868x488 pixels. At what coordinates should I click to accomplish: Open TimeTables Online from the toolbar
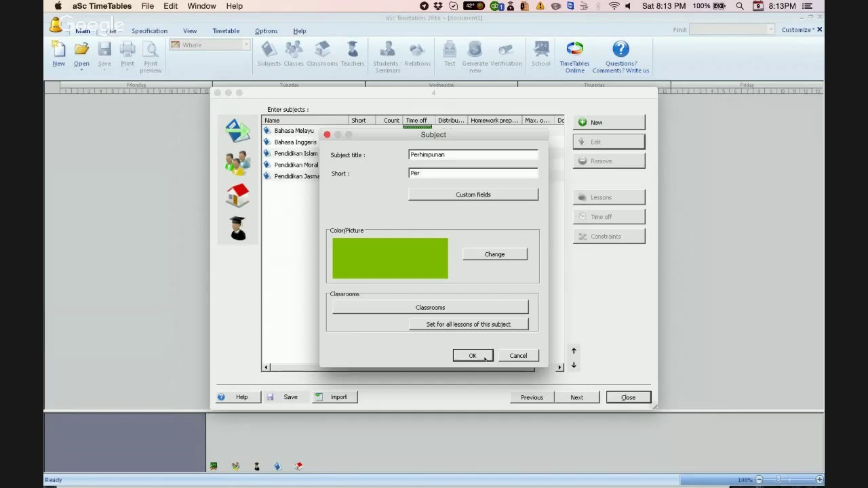(x=574, y=57)
